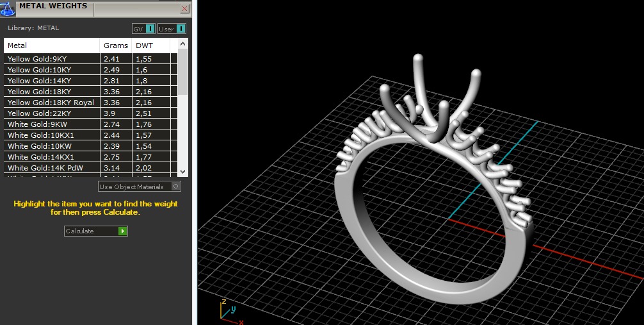Select the Yellow Gold:9KY row
Viewport: 644px width, 325px height.
tap(91, 59)
